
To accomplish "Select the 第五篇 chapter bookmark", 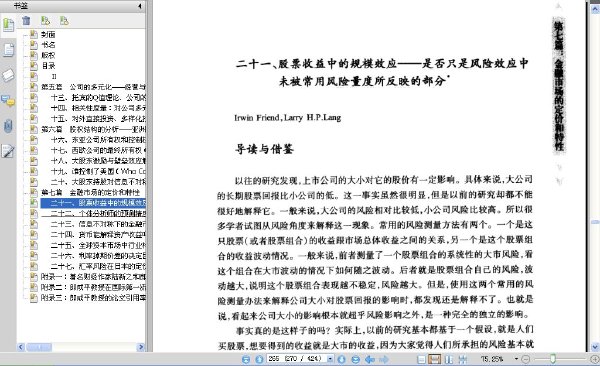I will point(93,87).
